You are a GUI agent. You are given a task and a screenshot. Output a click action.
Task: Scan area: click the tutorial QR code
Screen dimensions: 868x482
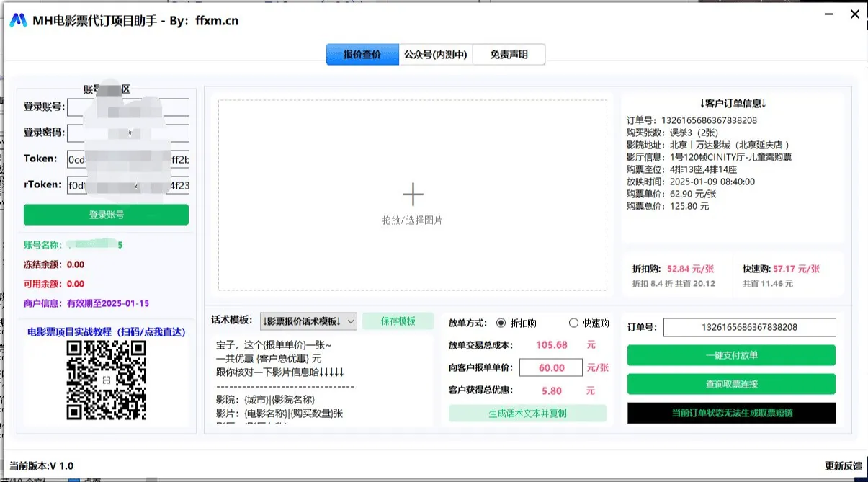click(107, 380)
